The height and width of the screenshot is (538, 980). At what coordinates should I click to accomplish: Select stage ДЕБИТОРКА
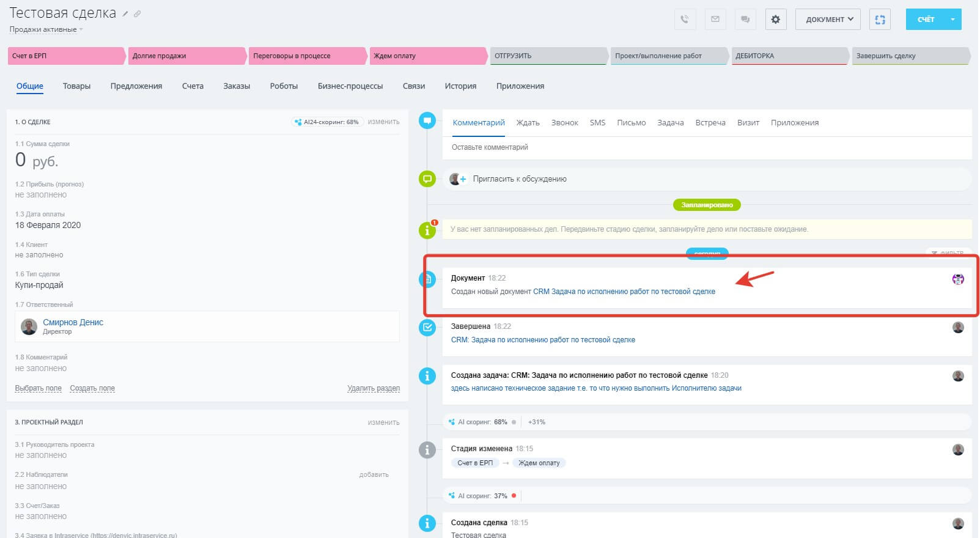pos(789,56)
